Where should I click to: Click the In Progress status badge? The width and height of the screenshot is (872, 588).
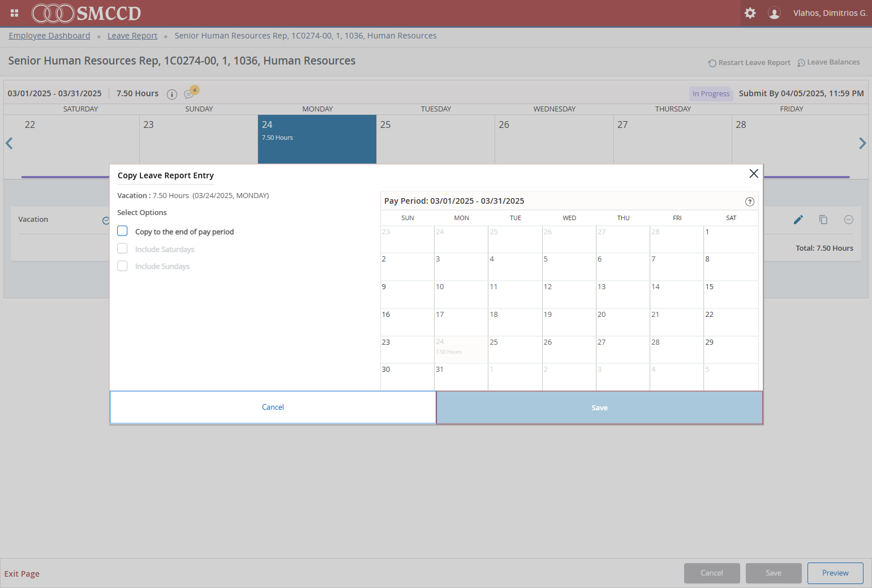(711, 94)
